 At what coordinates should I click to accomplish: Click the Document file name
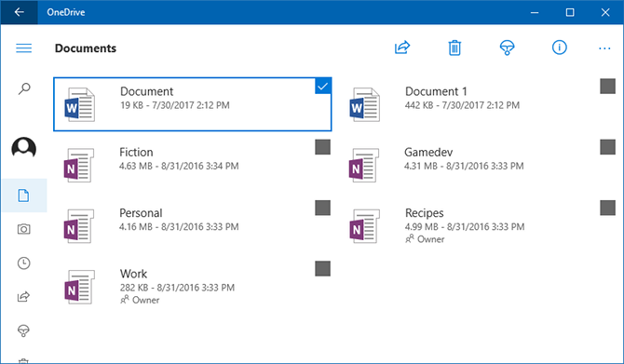tap(146, 91)
